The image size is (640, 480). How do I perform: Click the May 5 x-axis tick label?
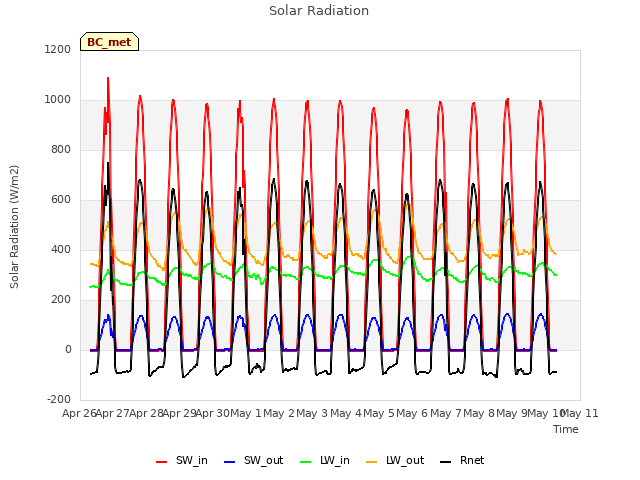pos(379,413)
